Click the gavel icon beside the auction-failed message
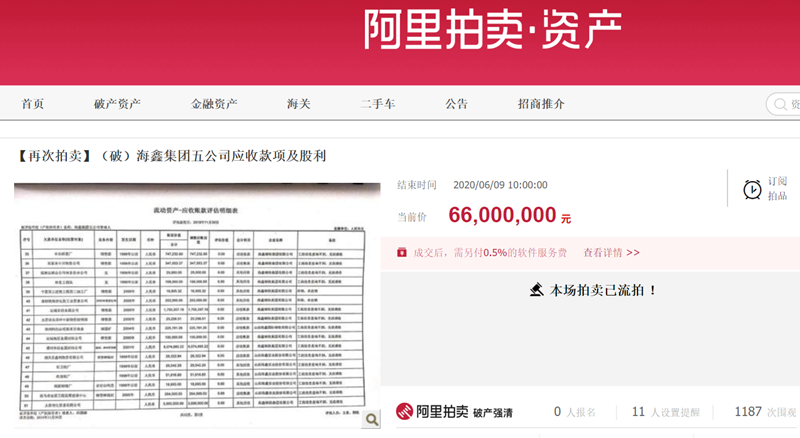 (536, 290)
